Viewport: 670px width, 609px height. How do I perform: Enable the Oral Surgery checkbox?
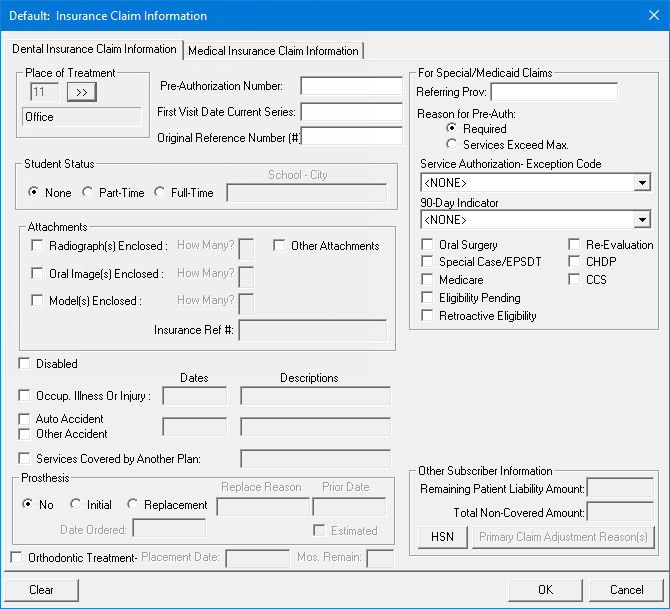tap(428, 245)
